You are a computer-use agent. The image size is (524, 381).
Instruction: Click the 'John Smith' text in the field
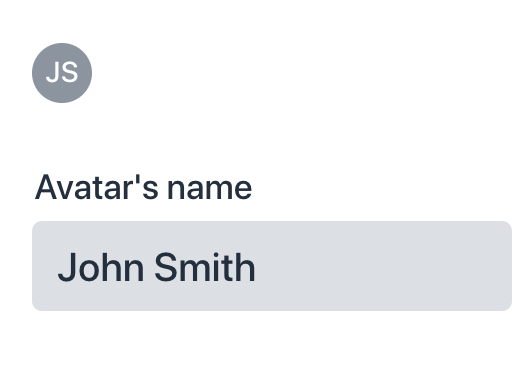pos(157,267)
